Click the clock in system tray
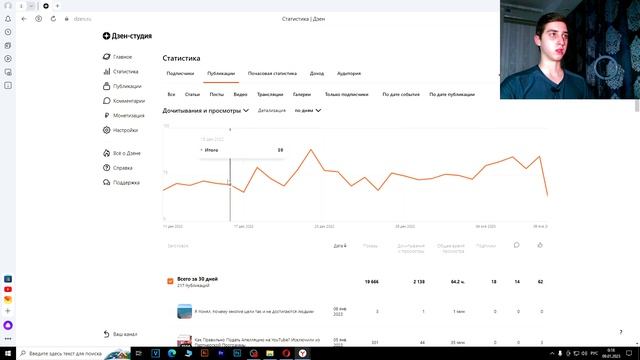Screen dimensions: 640x360 pyautogui.click(x=611, y=353)
